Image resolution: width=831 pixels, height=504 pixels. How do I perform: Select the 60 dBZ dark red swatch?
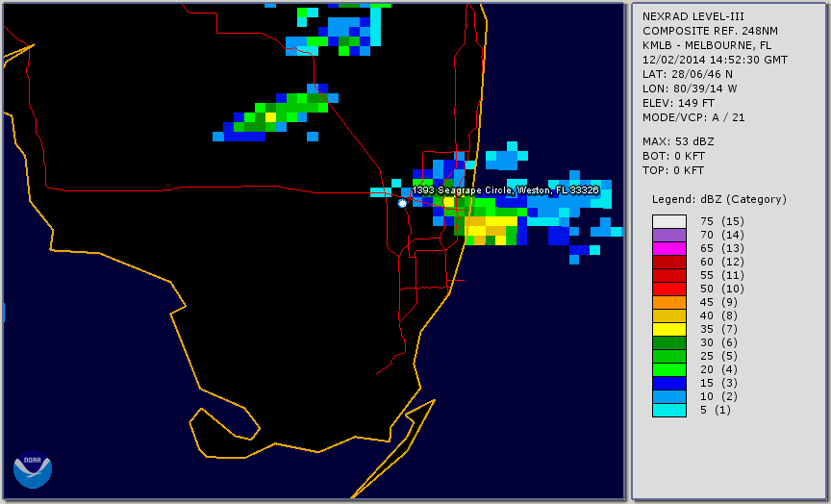tap(669, 262)
